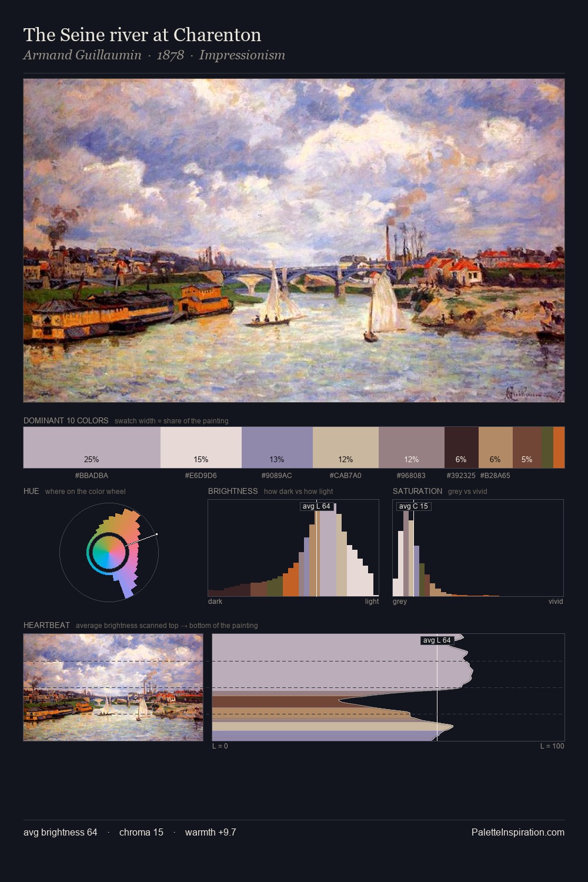Click "avg L 64" marker in Heartbeat chart

pos(437,640)
